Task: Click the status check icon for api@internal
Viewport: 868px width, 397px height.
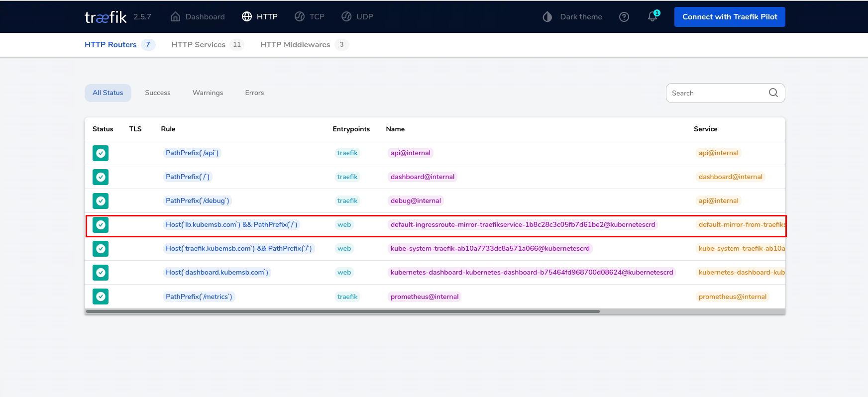Action: pyautogui.click(x=101, y=153)
